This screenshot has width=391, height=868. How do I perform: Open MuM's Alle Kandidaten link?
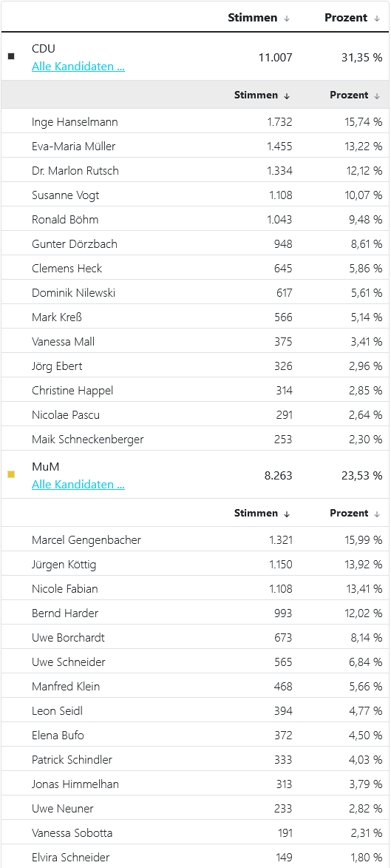click(x=78, y=485)
